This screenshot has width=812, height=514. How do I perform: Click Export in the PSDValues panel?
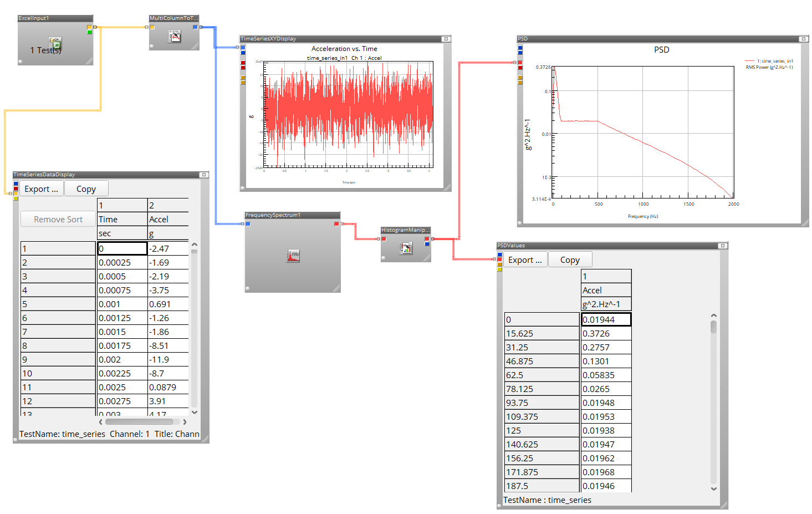point(524,259)
